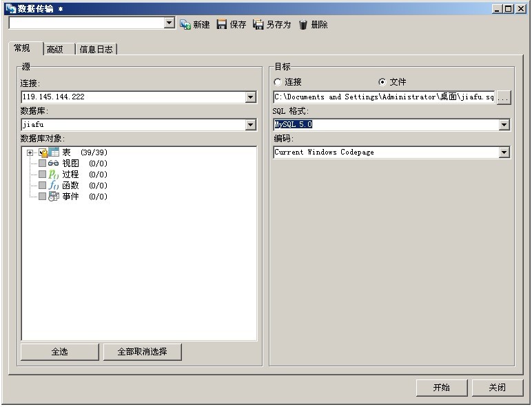The width and height of the screenshot is (532, 407).
Task: Check the 过程 procedures checkbox
Action: click(x=42, y=175)
